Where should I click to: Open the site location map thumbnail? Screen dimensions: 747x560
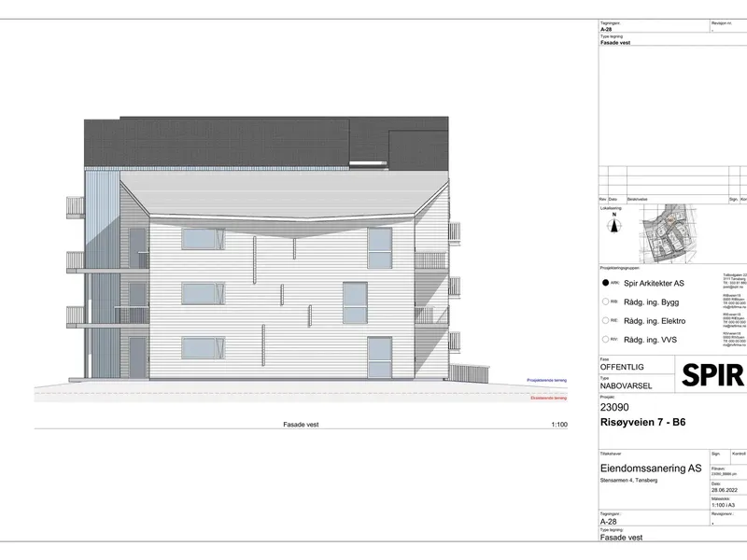[669, 234]
